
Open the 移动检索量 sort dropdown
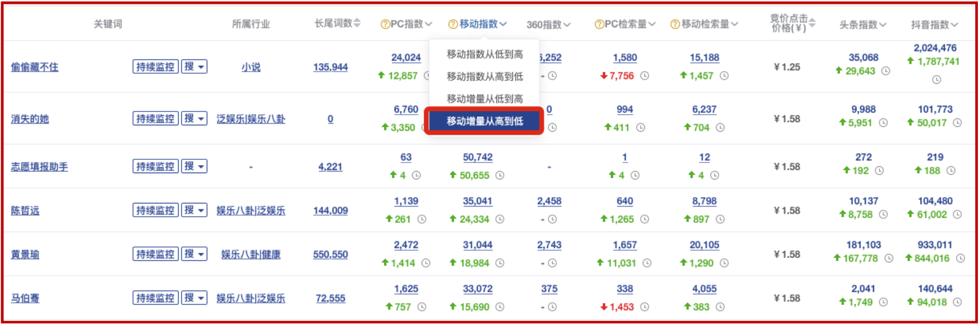click(734, 24)
